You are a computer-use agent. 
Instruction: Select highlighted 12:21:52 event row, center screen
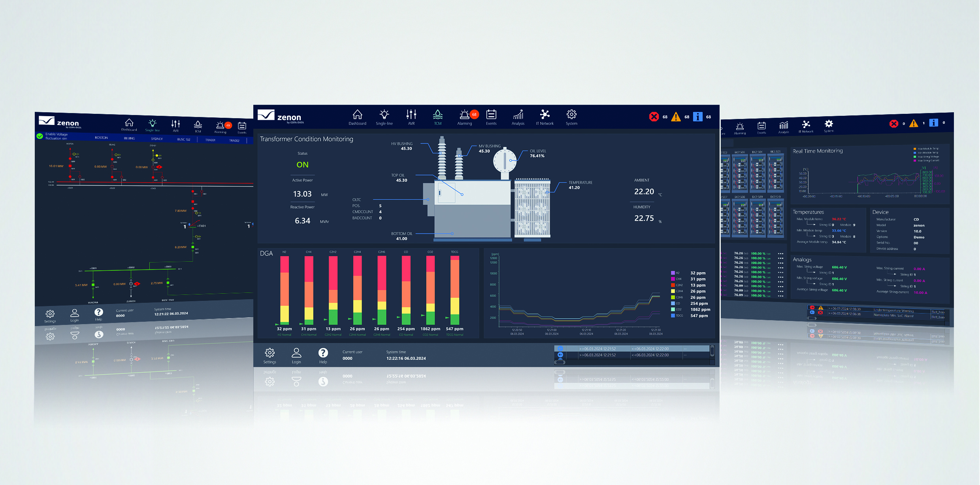pyautogui.click(x=632, y=349)
